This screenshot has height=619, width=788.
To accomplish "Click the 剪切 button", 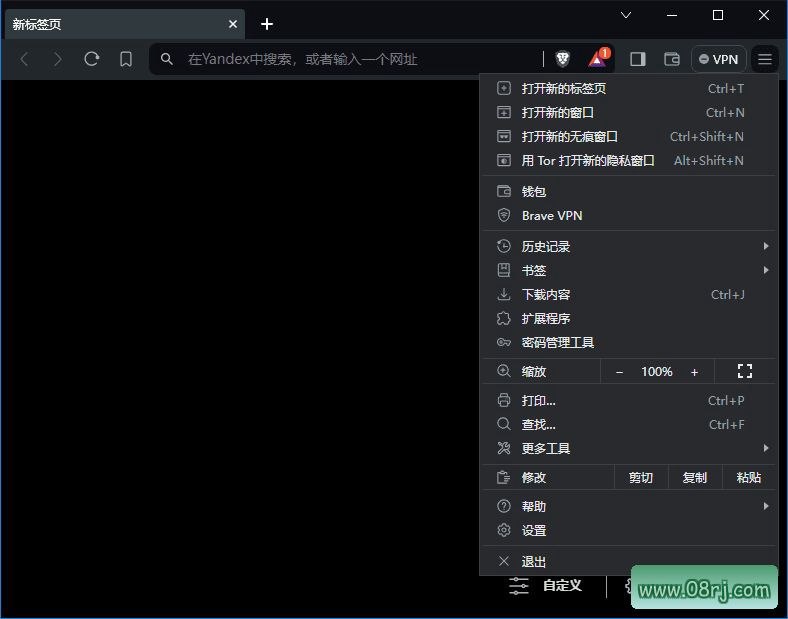I will coord(641,477).
